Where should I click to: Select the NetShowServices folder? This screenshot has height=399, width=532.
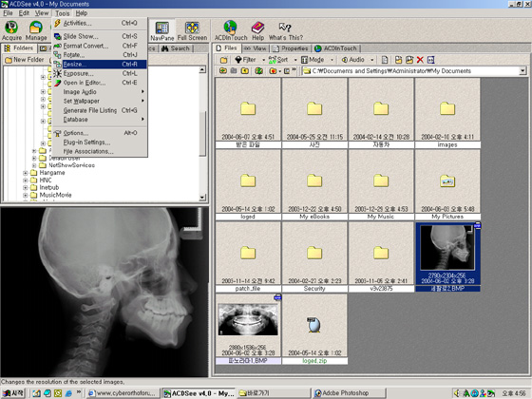71,165
